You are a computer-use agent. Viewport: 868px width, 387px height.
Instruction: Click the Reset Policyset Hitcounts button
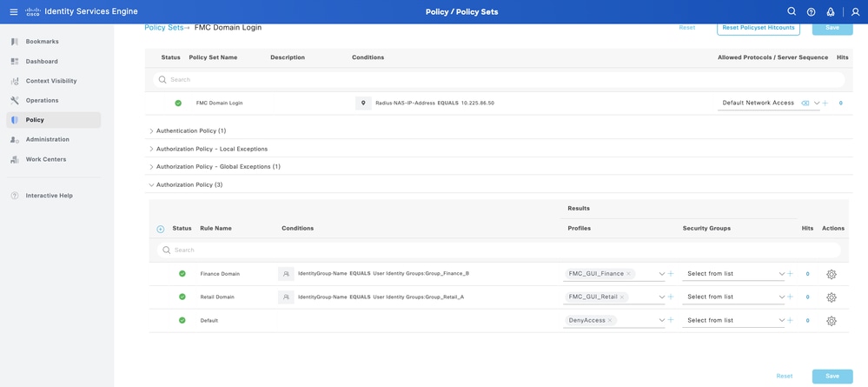(758, 28)
